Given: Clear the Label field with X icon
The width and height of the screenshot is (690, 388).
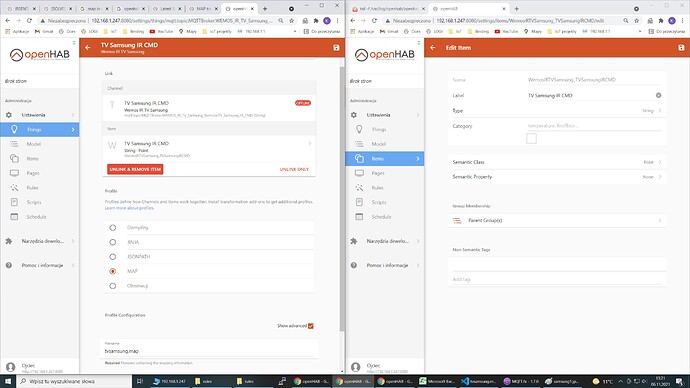Looking at the screenshot, I should pyautogui.click(x=658, y=95).
